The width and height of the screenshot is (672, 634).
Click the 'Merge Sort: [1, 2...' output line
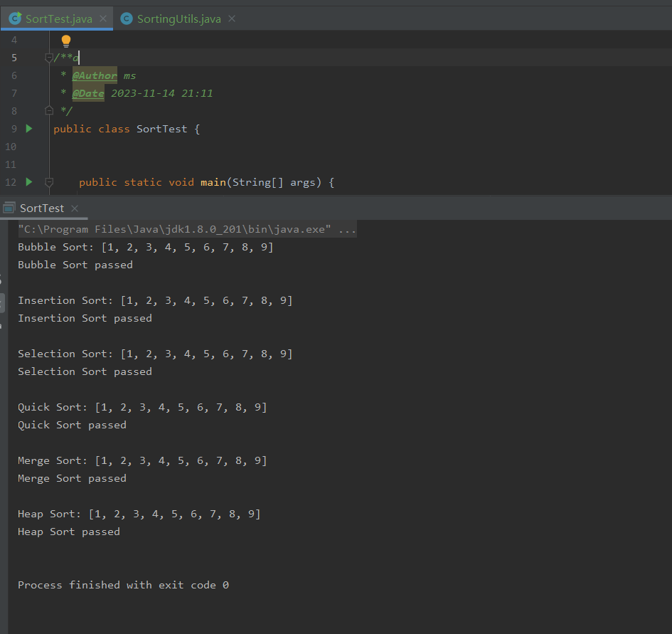(x=142, y=460)
